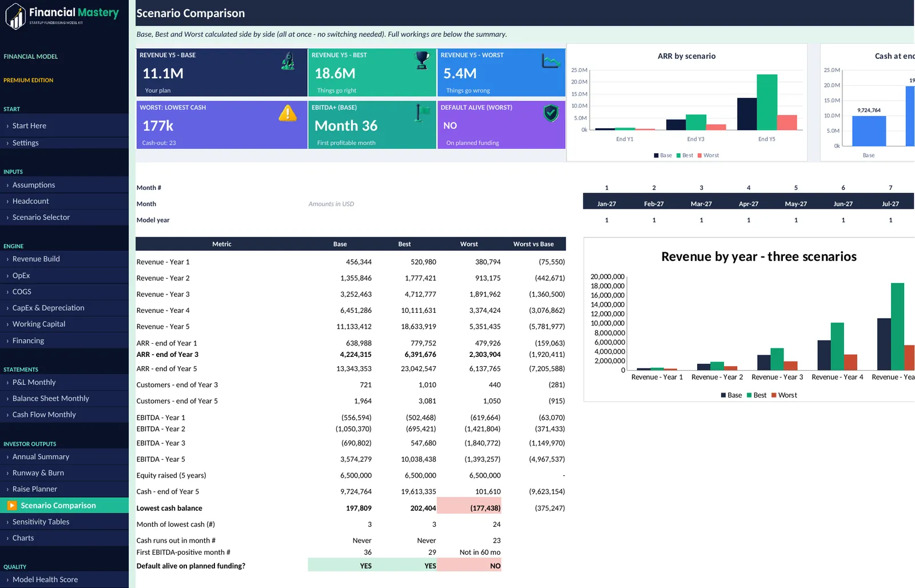
Task: Select the OpEx engine sheet
Action: [64, 275]
